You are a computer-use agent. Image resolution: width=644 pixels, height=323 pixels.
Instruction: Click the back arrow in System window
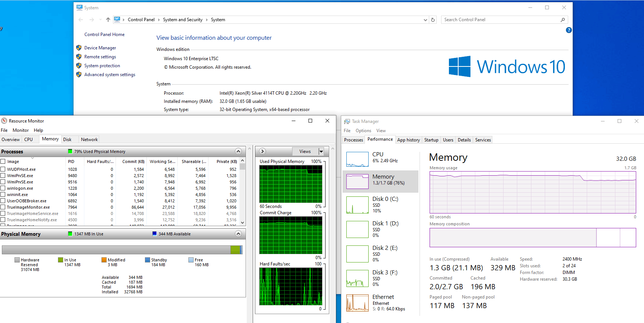(x=81, y=20)
